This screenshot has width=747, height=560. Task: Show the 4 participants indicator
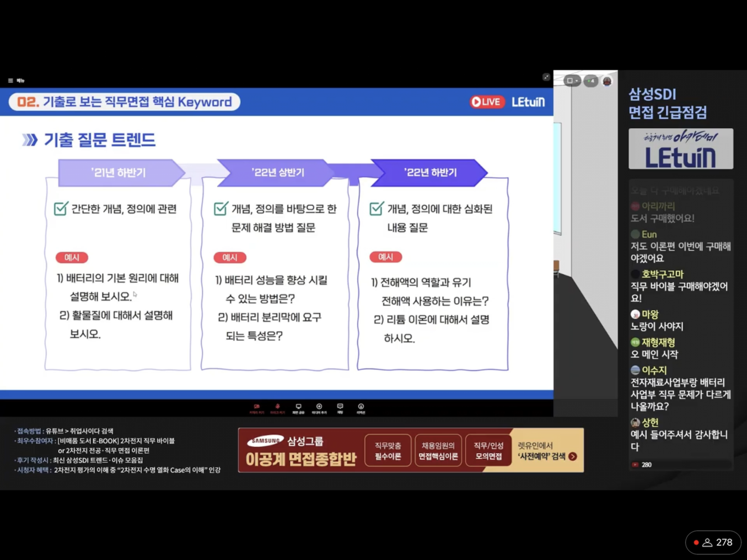point(590,81)
